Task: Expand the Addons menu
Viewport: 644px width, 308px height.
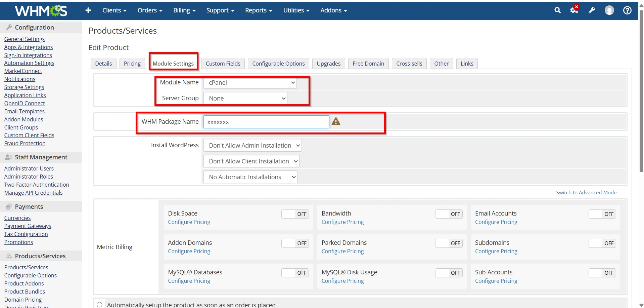Action: point(333,10)
